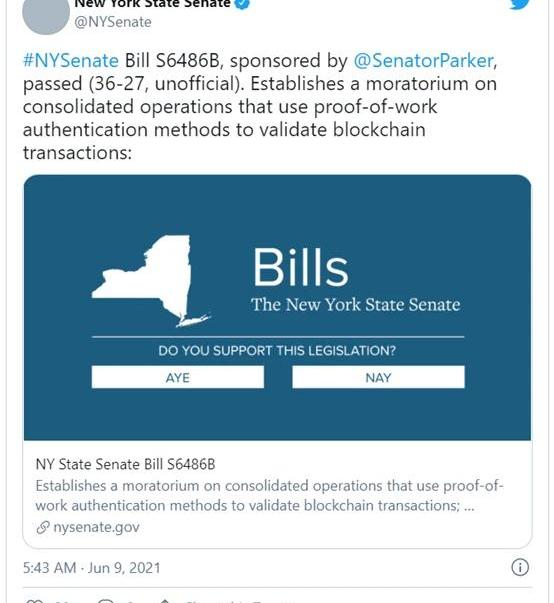Image resolution: width=554 pixels, height=603 pixels.
Task: Click the tweet info circle icon
Action: pyautogui.click(x=520, y=567)
